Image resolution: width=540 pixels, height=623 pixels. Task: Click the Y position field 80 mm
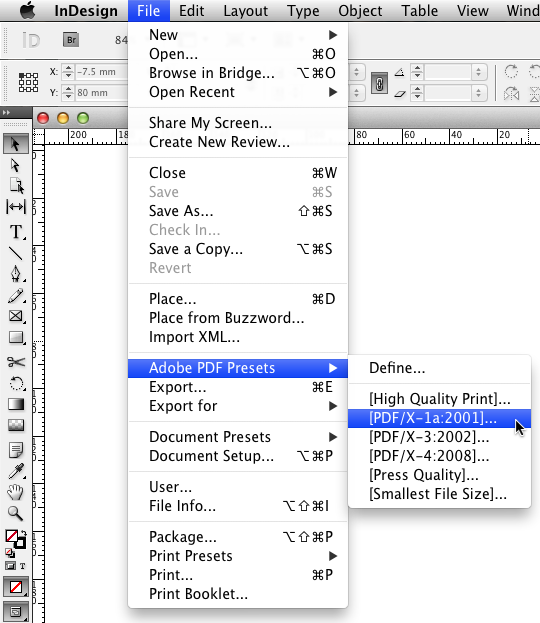101,93
